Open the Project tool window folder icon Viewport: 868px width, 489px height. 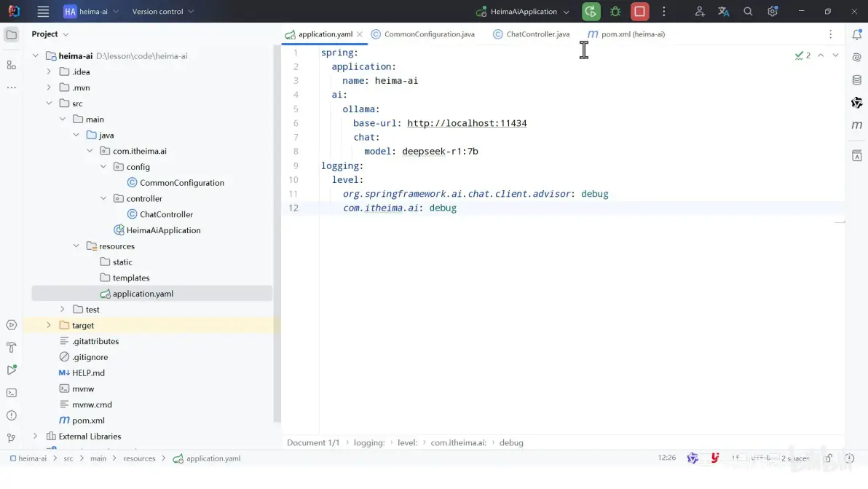pyautogui.click(x=11, y=34)
